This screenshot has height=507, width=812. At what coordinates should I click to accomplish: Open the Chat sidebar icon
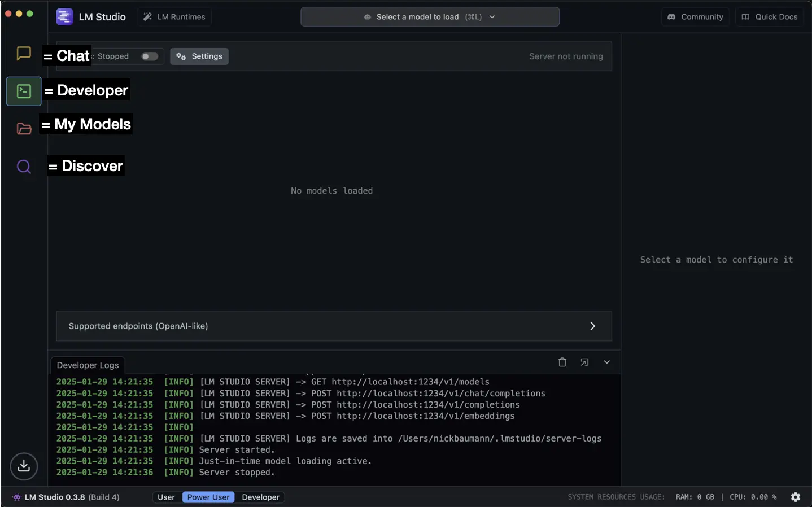[x=24, y=54]
